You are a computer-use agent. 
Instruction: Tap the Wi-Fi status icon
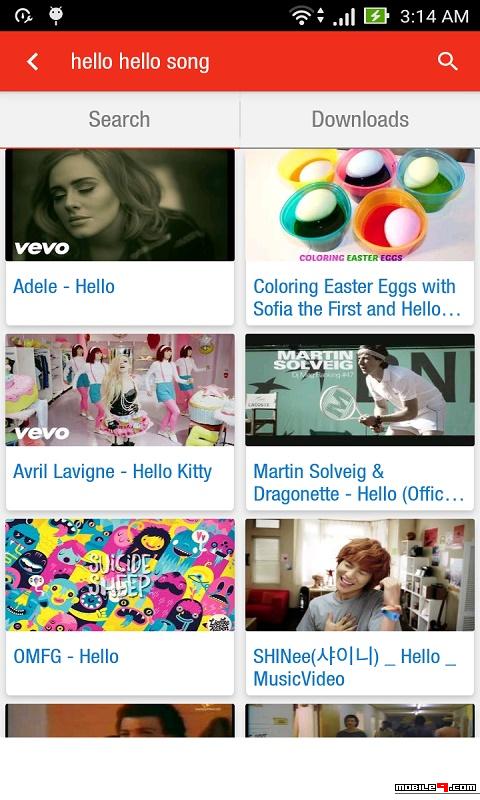[x=301, y=16]
